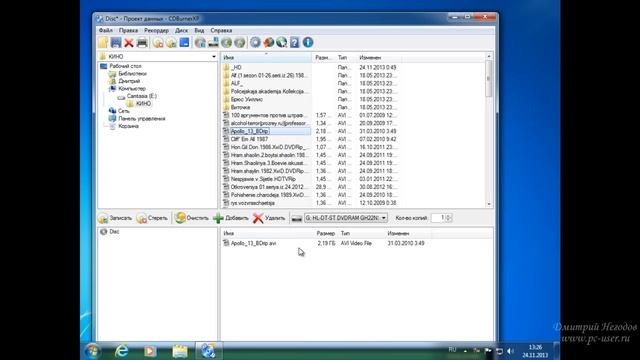Open Windows Media Player from taskbar
The width and height of the screenshot is (640, 360).
pyautogui.click(x=150, y=351)
